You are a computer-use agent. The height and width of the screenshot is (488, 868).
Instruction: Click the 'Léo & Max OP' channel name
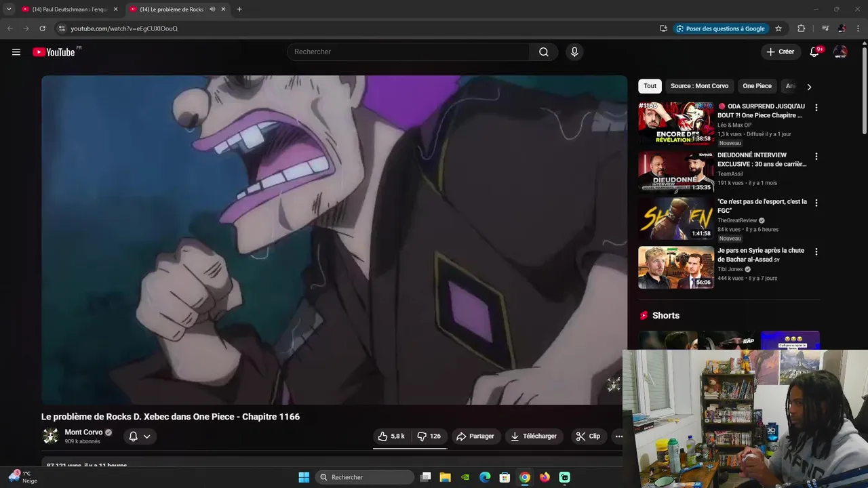[734, 125]
